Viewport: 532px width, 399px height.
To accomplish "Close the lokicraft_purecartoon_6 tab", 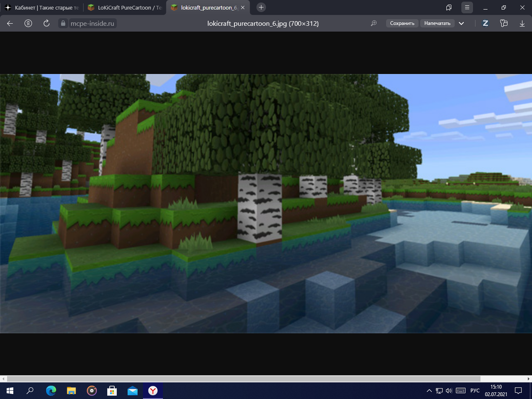I will pos(243,8).
